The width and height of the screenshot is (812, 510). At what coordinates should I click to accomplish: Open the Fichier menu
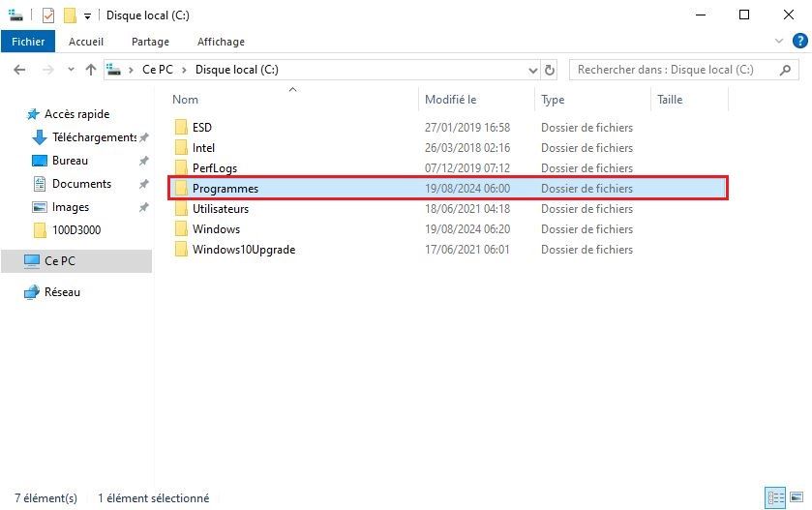pos(28,42)
